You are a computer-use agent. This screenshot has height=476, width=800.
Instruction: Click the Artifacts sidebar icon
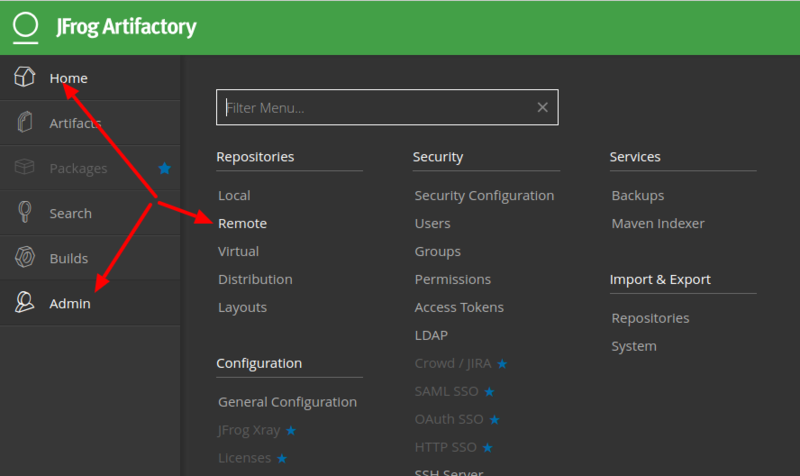click(25, 123)
